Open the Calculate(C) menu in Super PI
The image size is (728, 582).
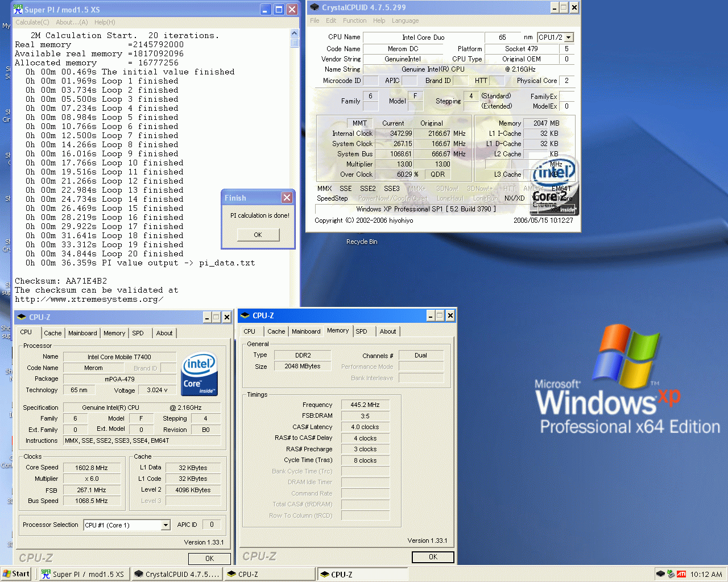[32, 22]
